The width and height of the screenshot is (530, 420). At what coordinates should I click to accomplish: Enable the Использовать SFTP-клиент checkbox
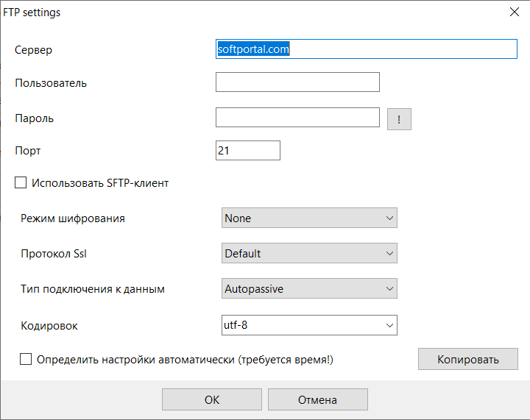[x=21, y=182]
